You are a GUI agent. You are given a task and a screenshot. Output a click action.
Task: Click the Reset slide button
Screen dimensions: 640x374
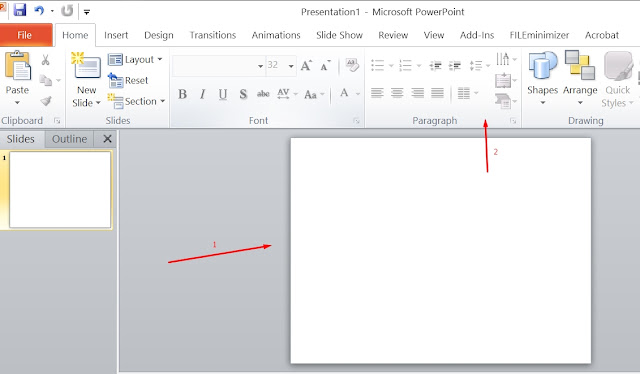click(x=128, y=80)
